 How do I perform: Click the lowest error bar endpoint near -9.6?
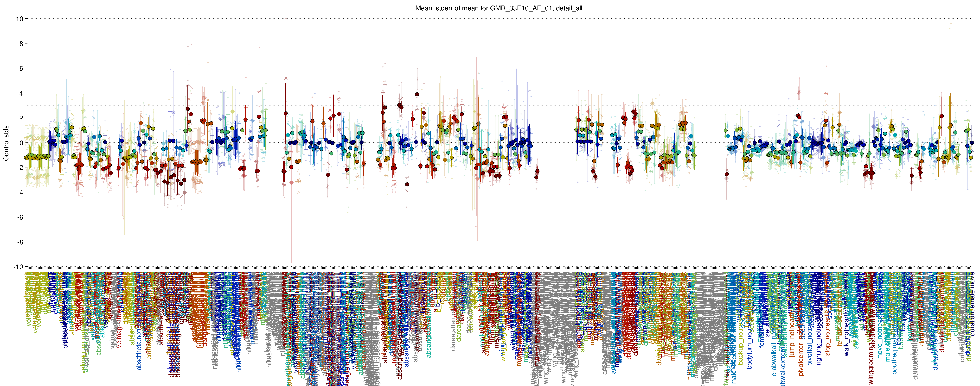click(x=291, y=262)
